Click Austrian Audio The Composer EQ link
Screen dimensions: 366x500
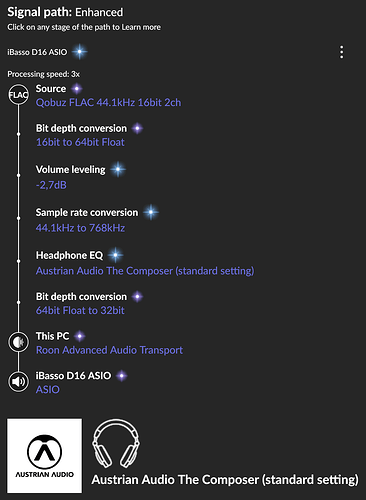[145, 271]
